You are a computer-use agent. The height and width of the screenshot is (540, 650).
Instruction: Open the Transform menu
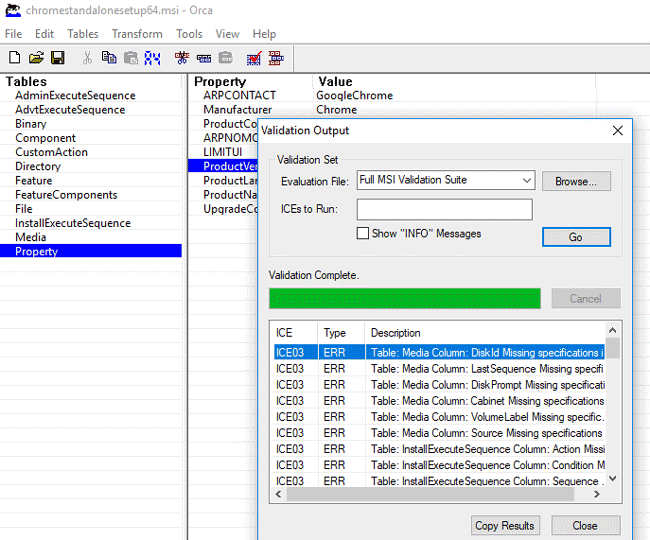(137, 34)
